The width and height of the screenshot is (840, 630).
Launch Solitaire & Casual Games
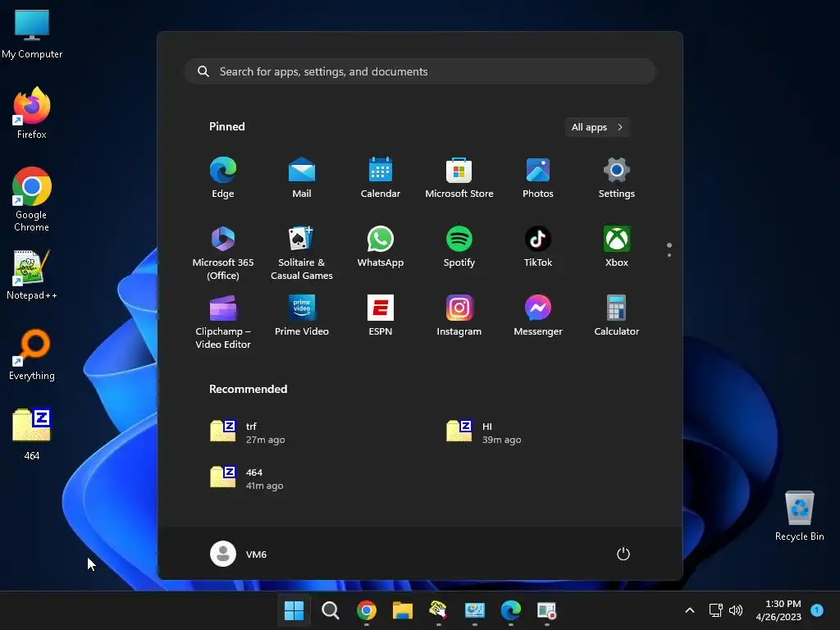pos(302,253)
